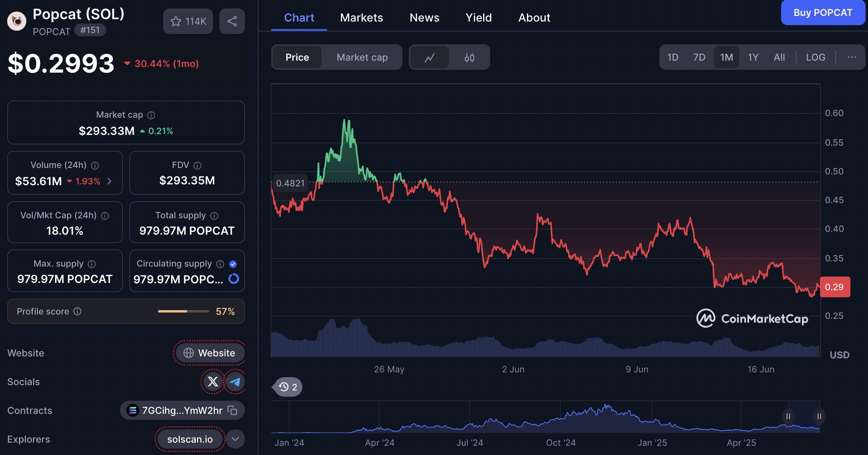Open the chart history events badge
The height and width of the screenshot is (455, 868).
pos(288,387)
